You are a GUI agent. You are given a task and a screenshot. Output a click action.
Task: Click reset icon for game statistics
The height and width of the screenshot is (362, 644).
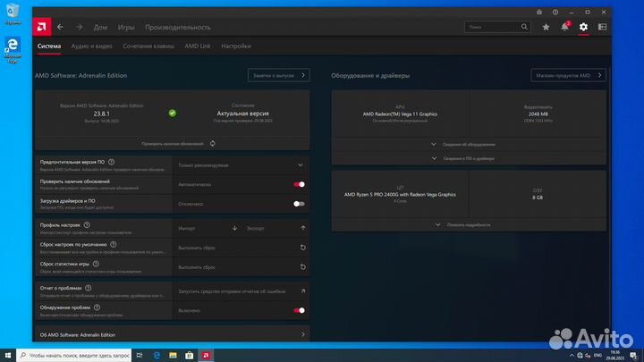[303, 267]
